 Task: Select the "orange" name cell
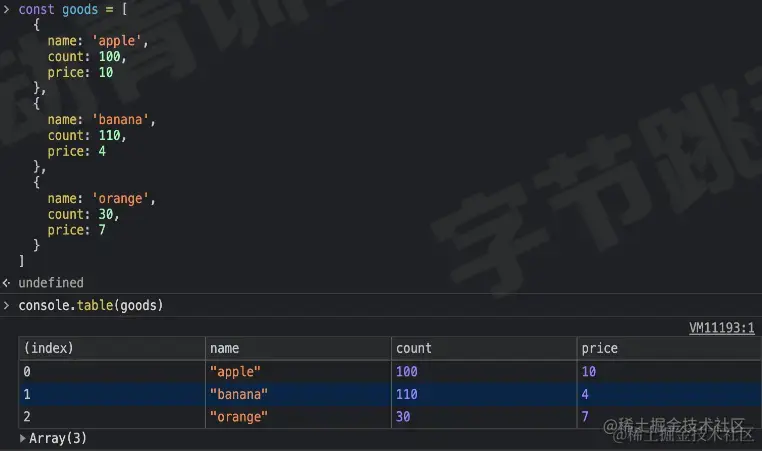click(239, 416)
